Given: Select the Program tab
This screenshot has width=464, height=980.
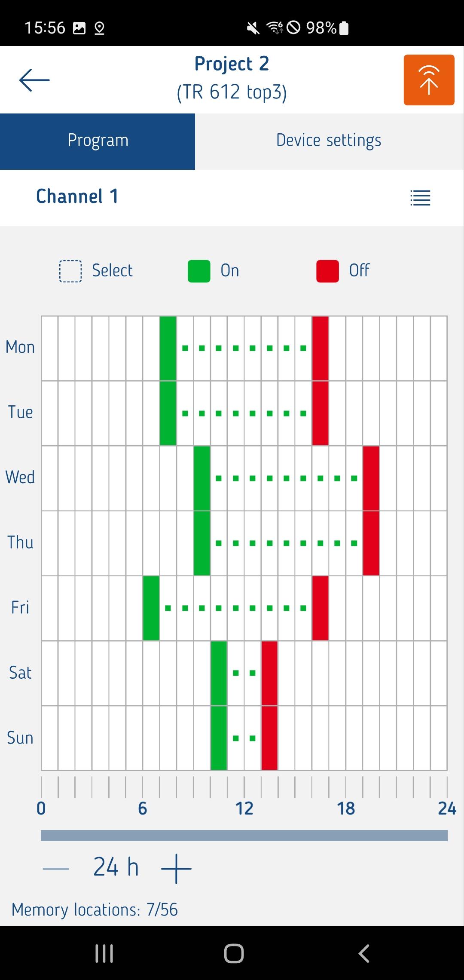Looking at the screenshot, I should tap(98, 141).
